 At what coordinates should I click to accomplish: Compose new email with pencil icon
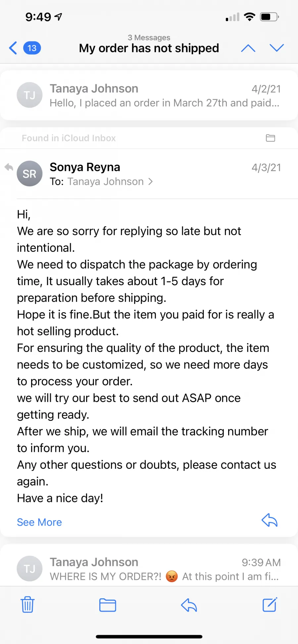click(x=270, y=604)
